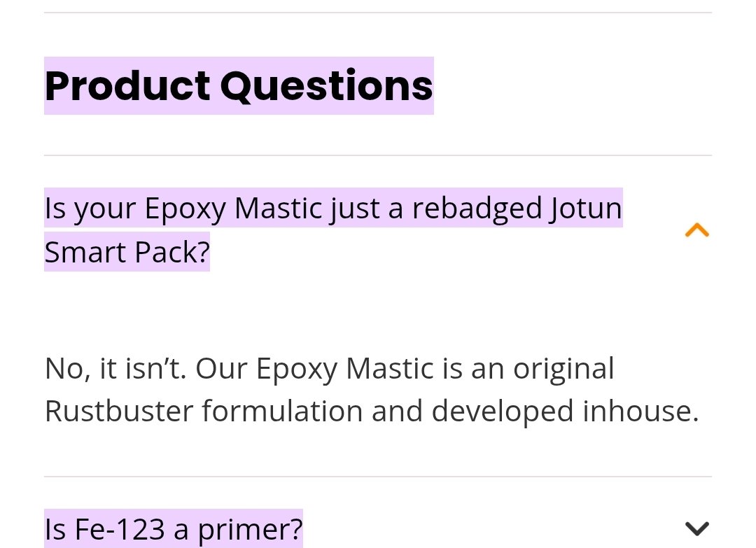Click "Epoxy Mastic" in the answer text
This screenshot has height=548, width=756.
coord(345,369)
